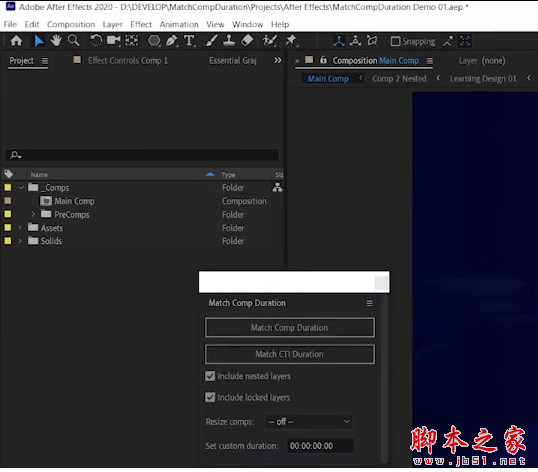The height and width of the screenshot is (472, 538).
Task: Close the Composition Main Comp viewer tab
Action: [297, 61]
